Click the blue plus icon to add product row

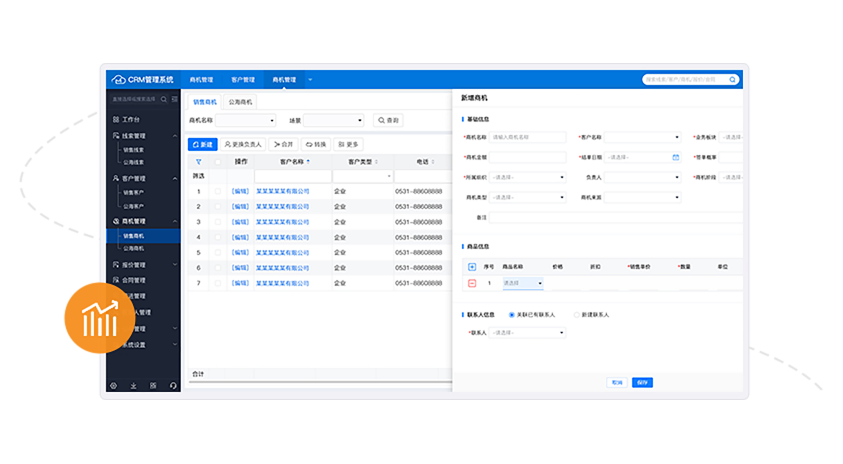click(x=472, y=267)
